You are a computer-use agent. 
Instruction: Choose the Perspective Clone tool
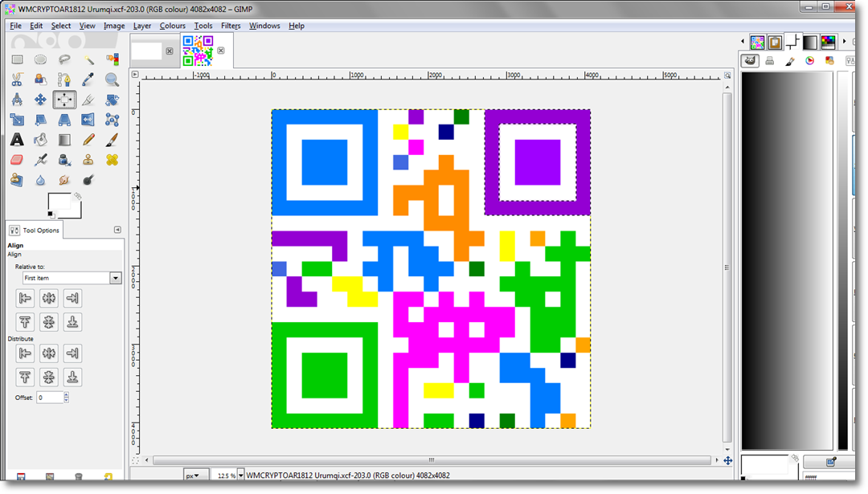17,180
